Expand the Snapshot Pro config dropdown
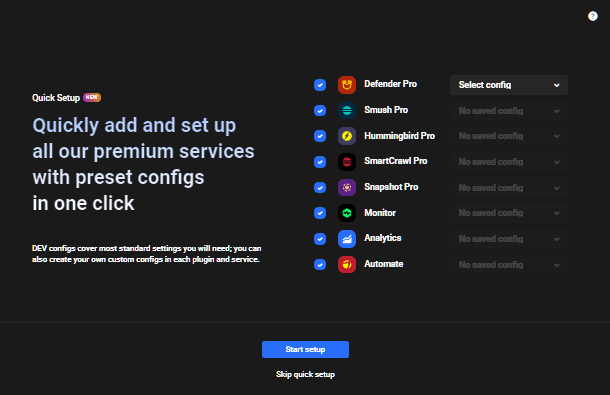 click(x=508, y=188)
